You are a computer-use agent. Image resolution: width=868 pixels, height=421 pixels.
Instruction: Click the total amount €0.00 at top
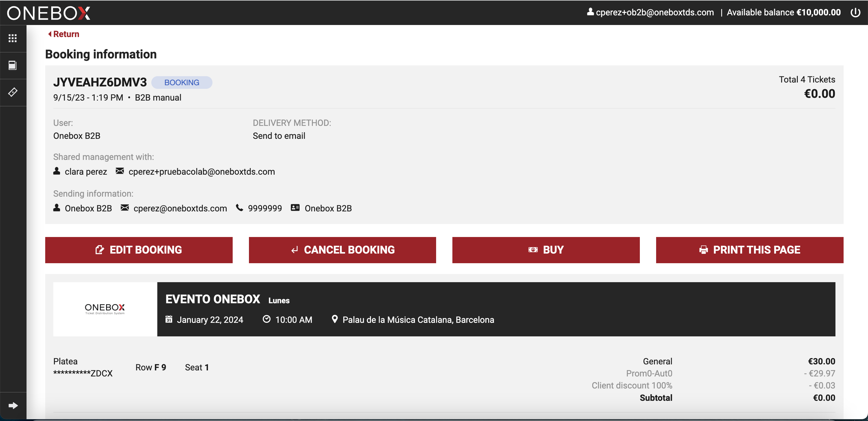819,94
